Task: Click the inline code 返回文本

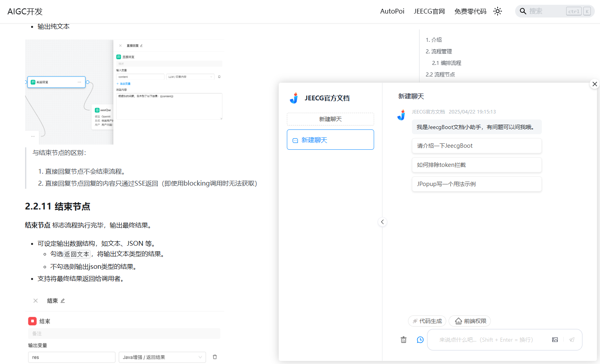Action: tap(77, 254)
